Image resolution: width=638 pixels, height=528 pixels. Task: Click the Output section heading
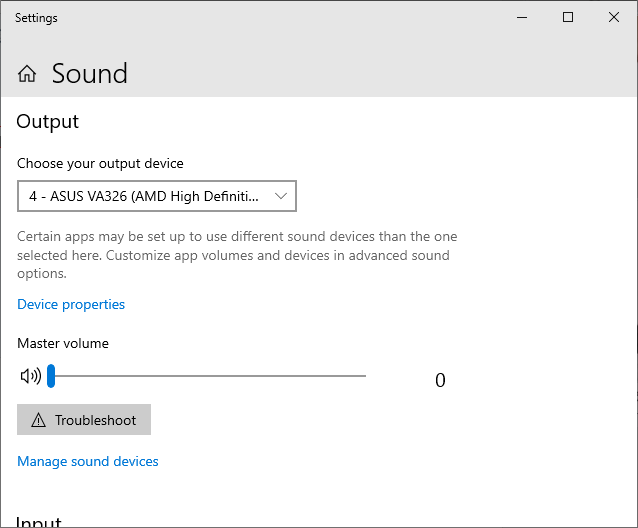(48, 122)
